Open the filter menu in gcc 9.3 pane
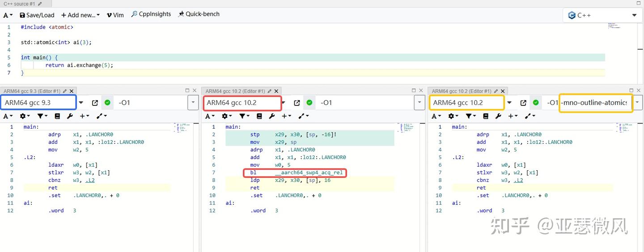 42,116
